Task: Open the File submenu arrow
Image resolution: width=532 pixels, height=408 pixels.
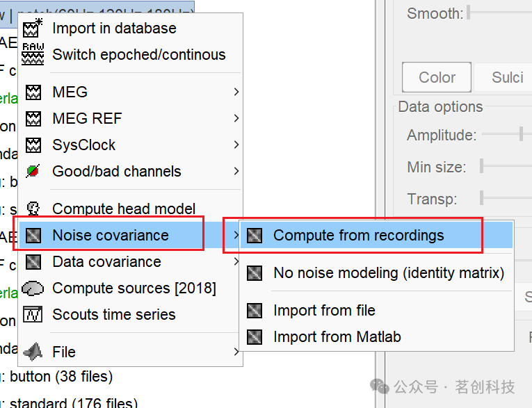Action: tap(236, 352)
